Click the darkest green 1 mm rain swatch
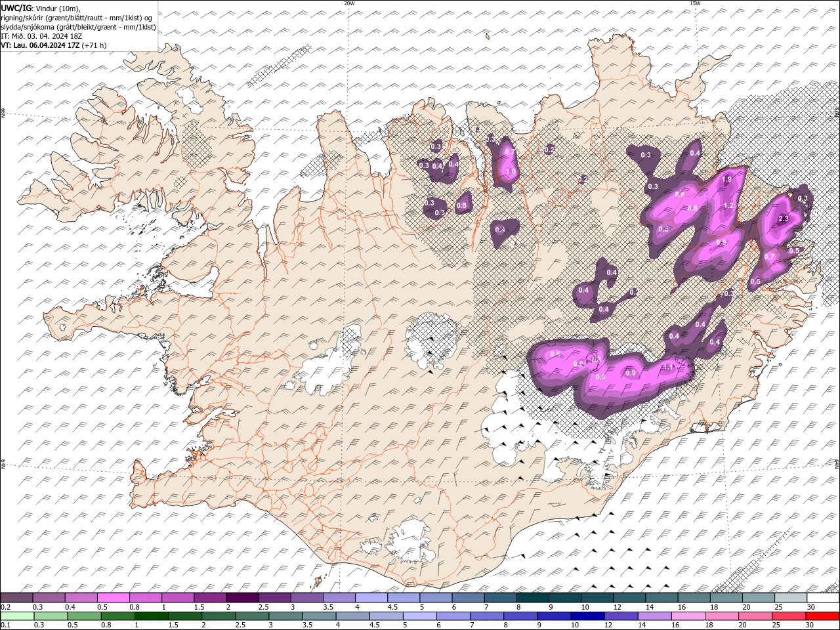This screenshot has width=840, height=630. [152, 616]
